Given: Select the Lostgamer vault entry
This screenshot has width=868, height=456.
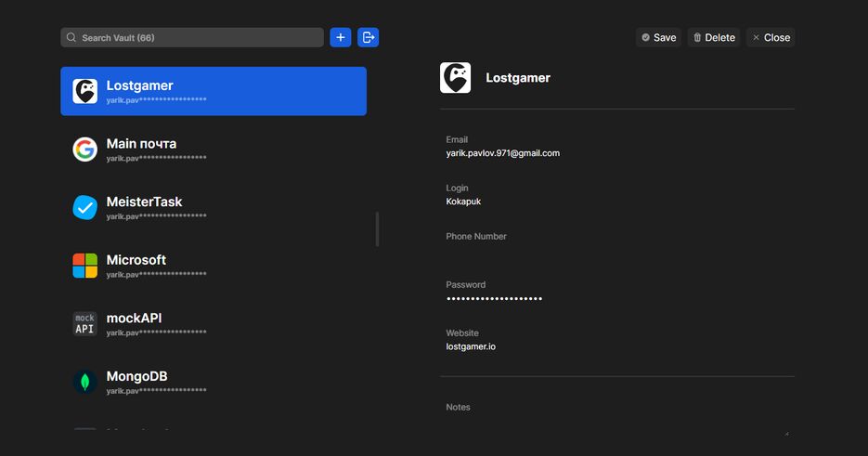Looking at the screenshot, I should [x=214, y=91].
